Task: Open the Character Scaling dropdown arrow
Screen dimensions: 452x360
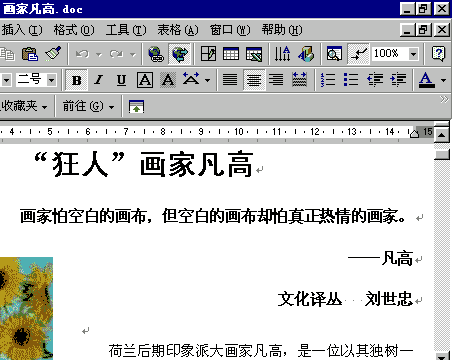Action: pyautogui.click(x=207, y=80)
